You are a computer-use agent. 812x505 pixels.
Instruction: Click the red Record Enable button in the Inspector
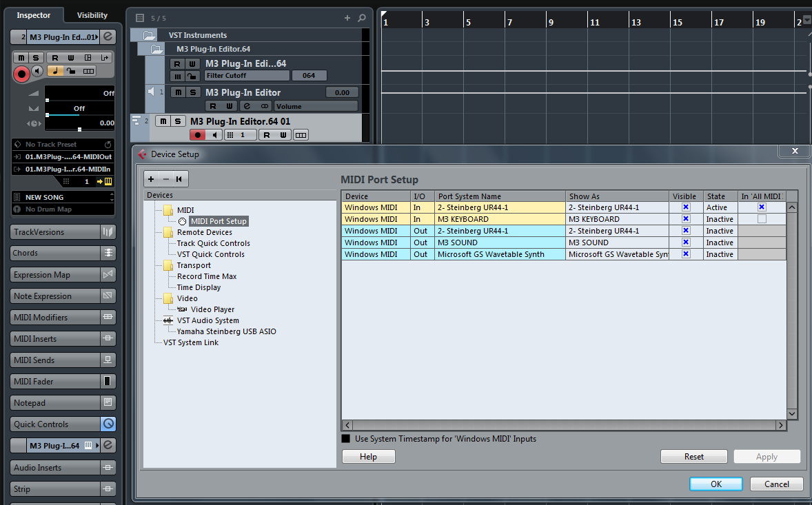click(x=21, y=74)
